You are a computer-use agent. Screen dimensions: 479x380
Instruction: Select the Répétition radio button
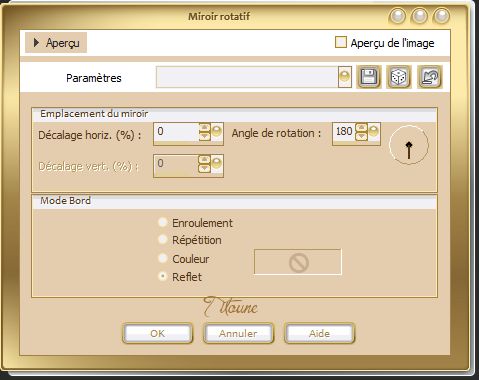point(163,239)
